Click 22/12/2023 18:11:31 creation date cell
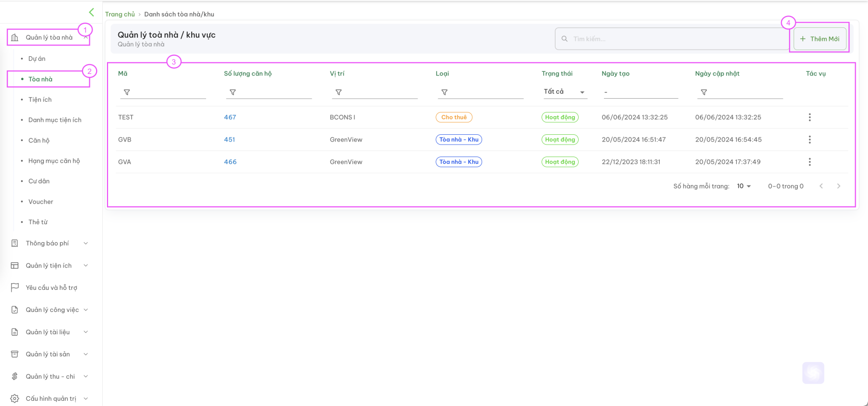868x406 pixels. (x=631, y=162)
